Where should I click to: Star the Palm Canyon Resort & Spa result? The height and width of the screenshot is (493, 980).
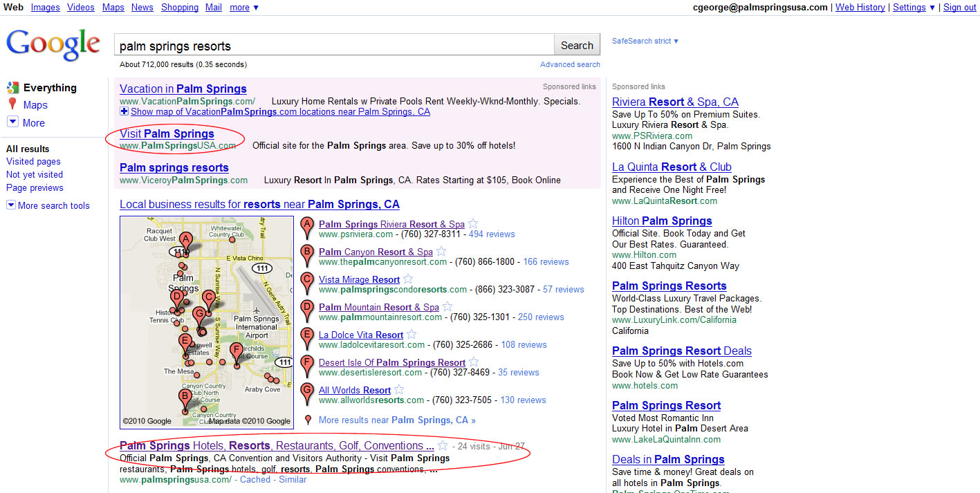441,252
